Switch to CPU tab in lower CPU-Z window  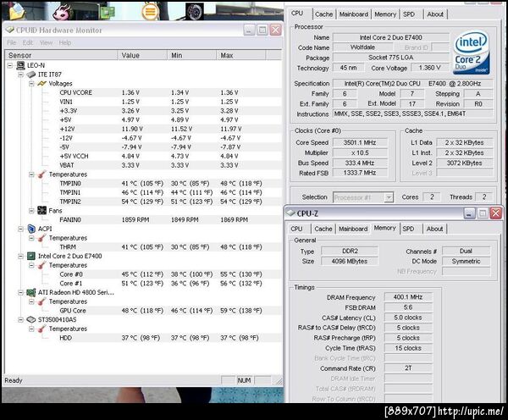click(296, 229)
